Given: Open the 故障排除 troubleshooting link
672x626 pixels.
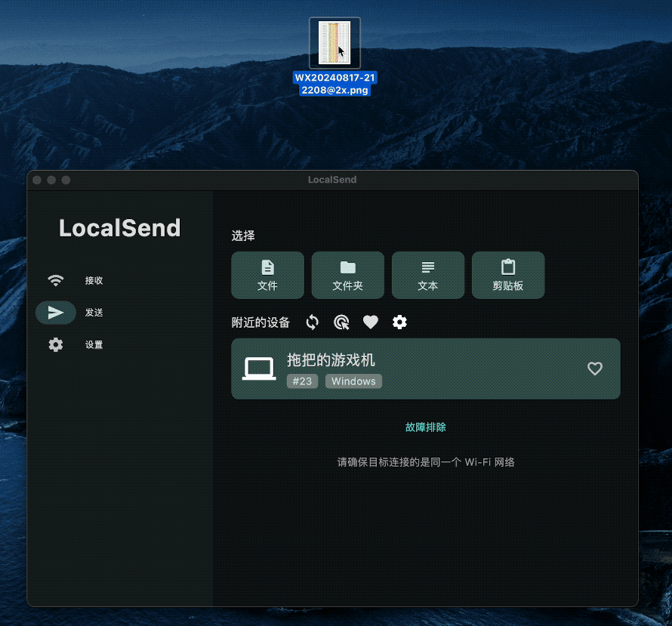Looking at the screenshot, I should coord(426,427).
